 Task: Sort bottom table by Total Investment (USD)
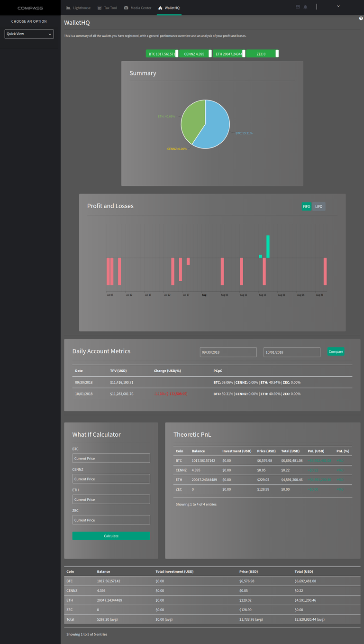coord(174,571)
